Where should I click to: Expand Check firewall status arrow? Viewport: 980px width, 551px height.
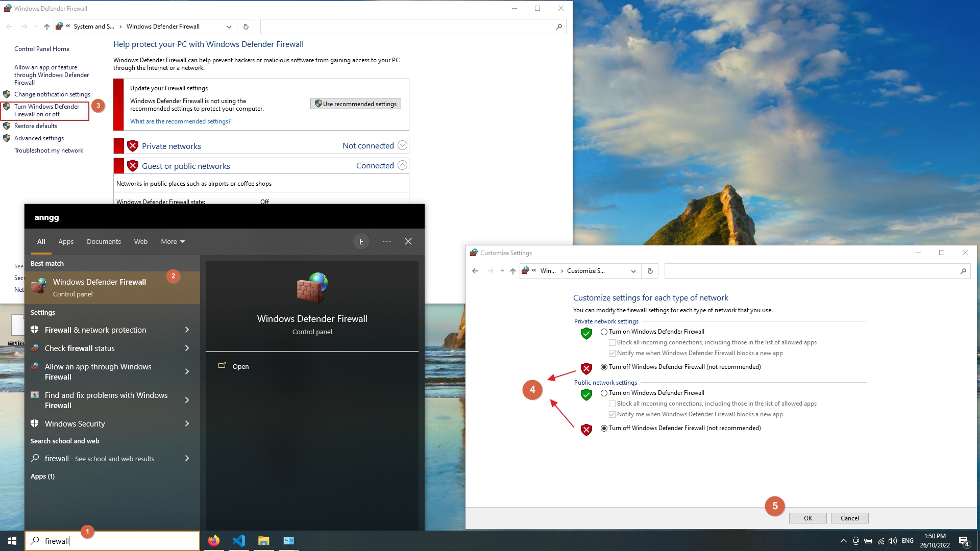[187, 348]
